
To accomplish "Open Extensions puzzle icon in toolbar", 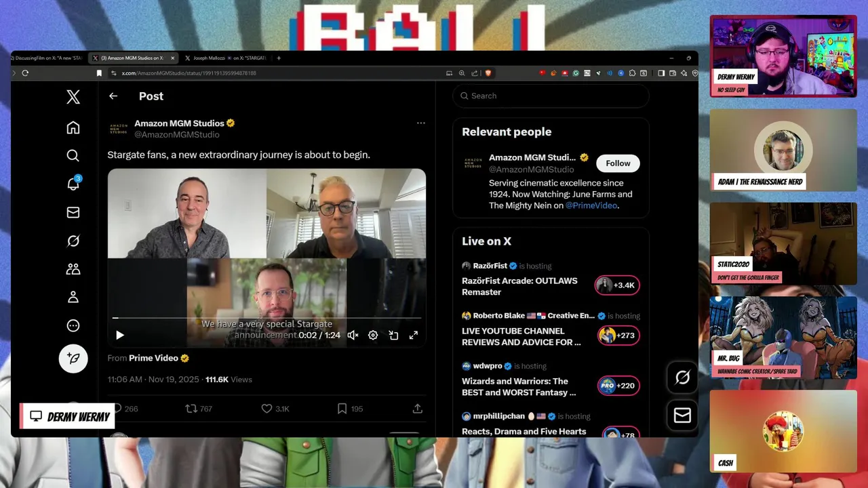I will pos(632,73).
